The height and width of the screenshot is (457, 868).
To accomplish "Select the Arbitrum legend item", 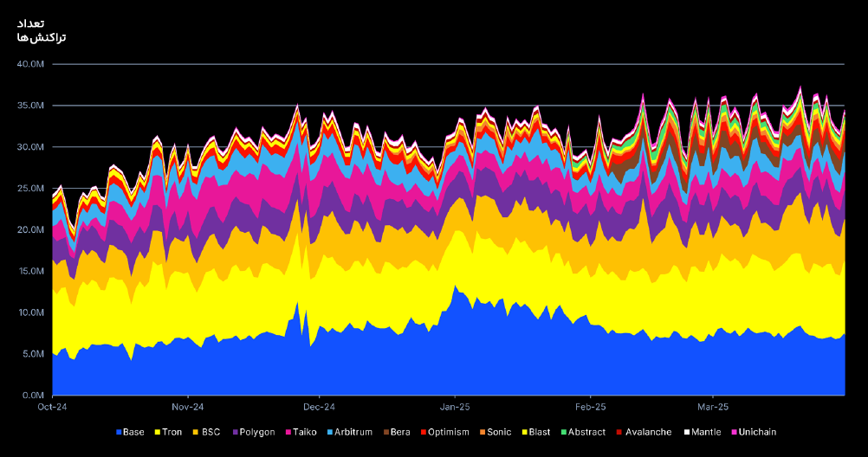I will click(x=348, y=432).
